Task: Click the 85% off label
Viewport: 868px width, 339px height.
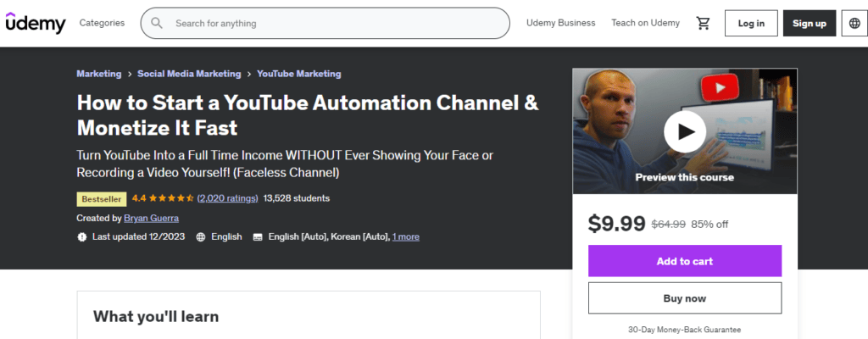Action: (709, 224)
